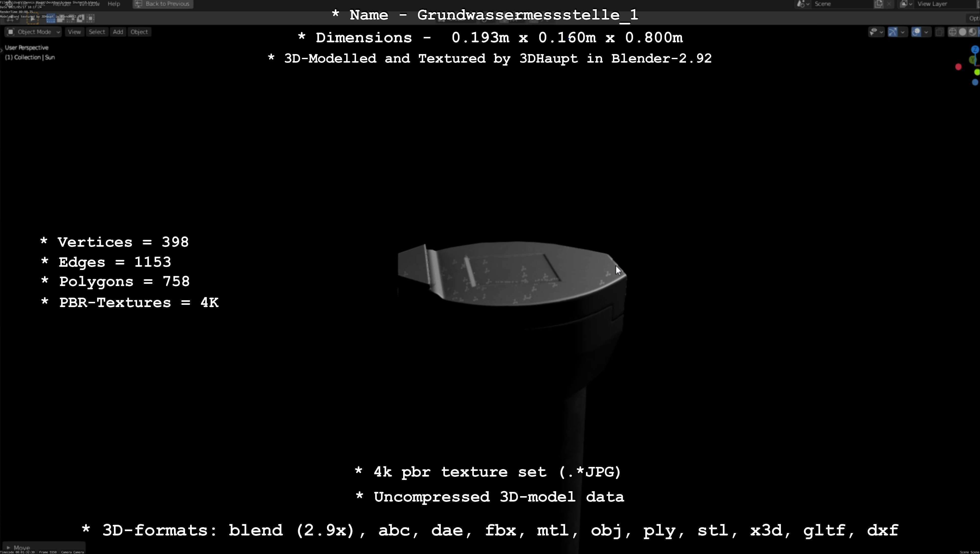Expand the overlays options dropdown arrow
Image resolution: width=980 pixels, height=554 pixels.
(x=926, y=32)
